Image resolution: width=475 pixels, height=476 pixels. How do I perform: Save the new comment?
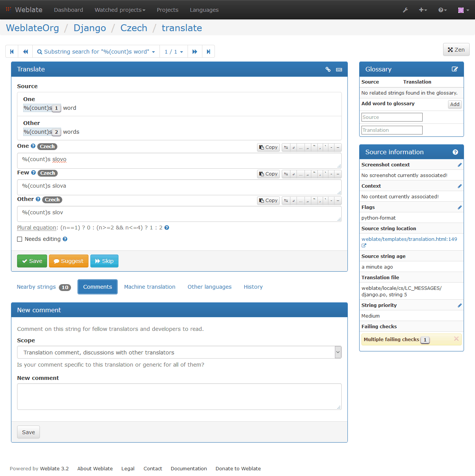(28, 432)
